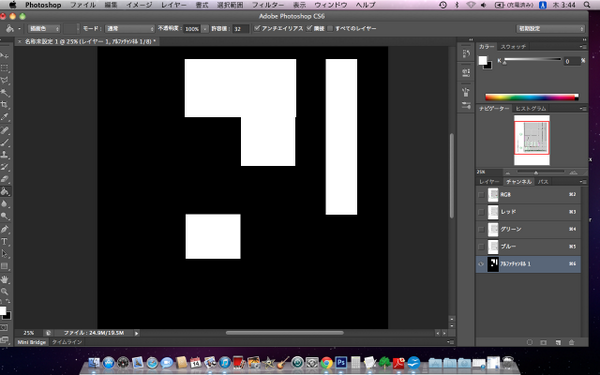
Task: Click the tolerance input field (32)
Action: point(241,29)
